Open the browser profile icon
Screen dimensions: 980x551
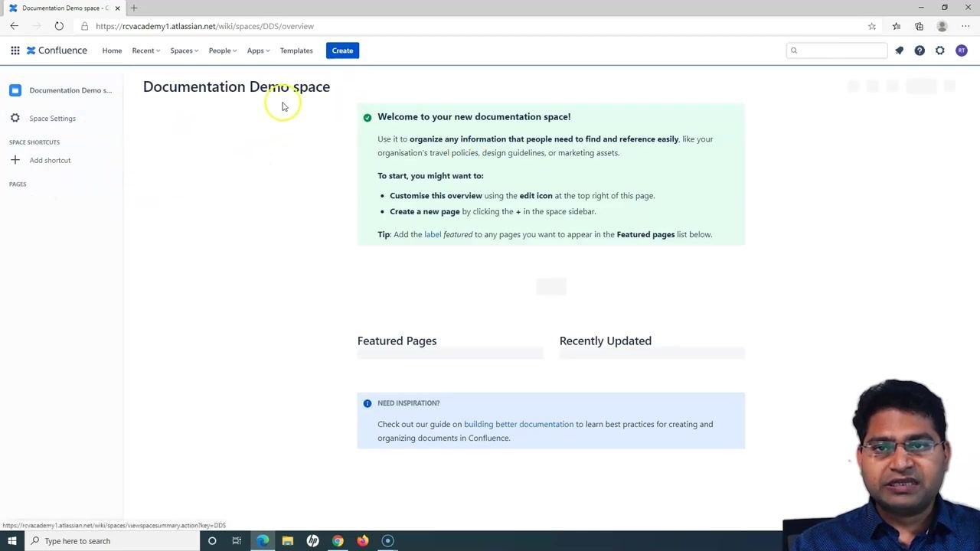tap(942, 26)
